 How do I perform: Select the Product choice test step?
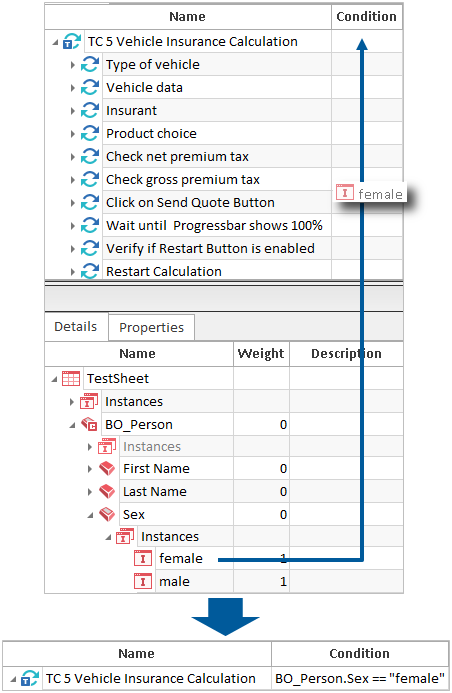pos(151,133)
